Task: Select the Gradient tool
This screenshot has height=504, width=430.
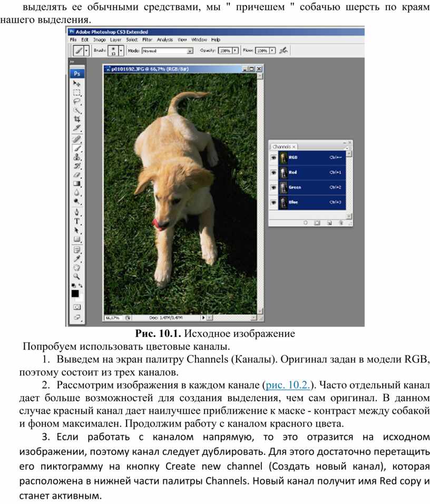Action: (76, 183)
